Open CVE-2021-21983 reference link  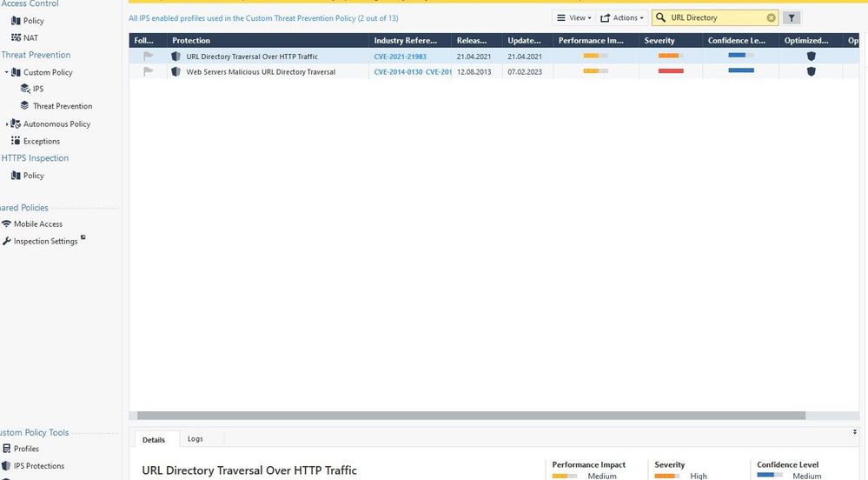(400, 57)
